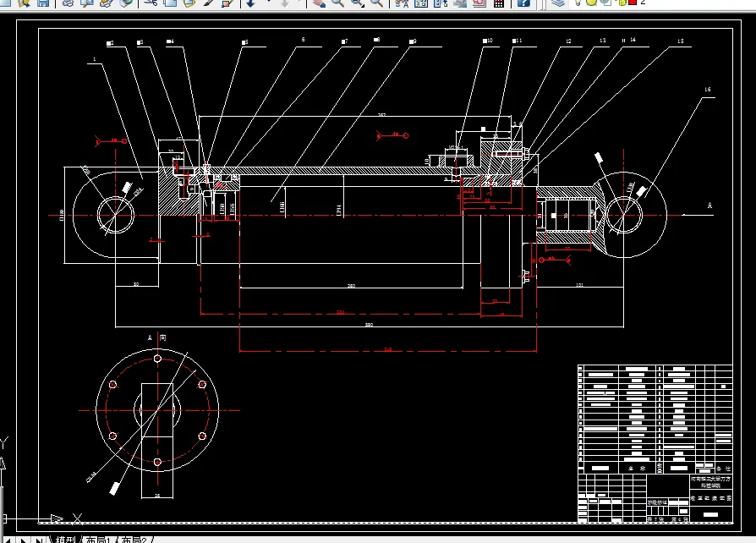Open the Markup Set Manager icon
The image size is (756, 543).
click(x=479, y=3)
